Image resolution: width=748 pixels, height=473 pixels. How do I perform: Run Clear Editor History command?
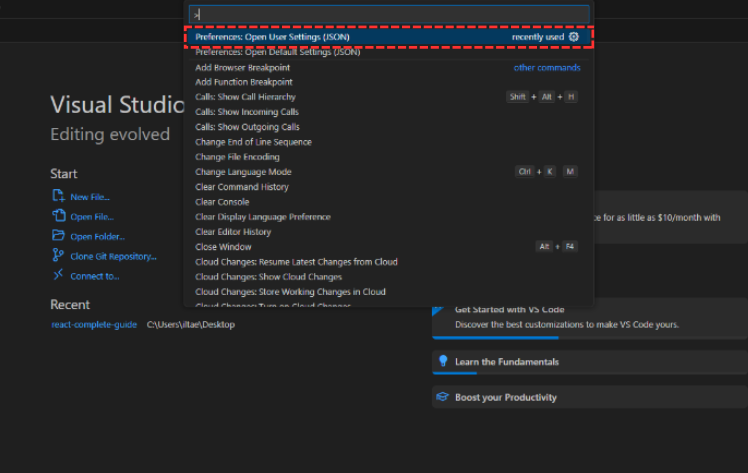click(x=389, y=232)
